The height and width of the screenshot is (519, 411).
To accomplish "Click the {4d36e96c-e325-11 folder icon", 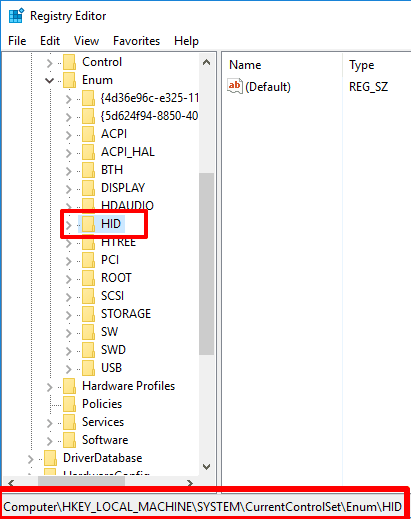I will click(x=88, y=98).
